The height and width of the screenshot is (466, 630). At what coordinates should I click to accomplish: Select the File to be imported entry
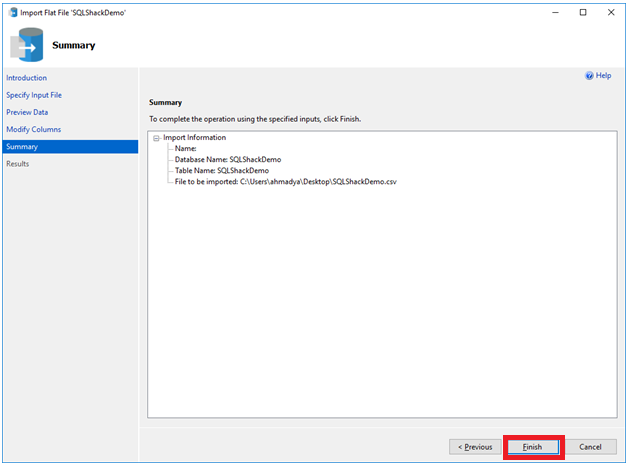(285, 182)
